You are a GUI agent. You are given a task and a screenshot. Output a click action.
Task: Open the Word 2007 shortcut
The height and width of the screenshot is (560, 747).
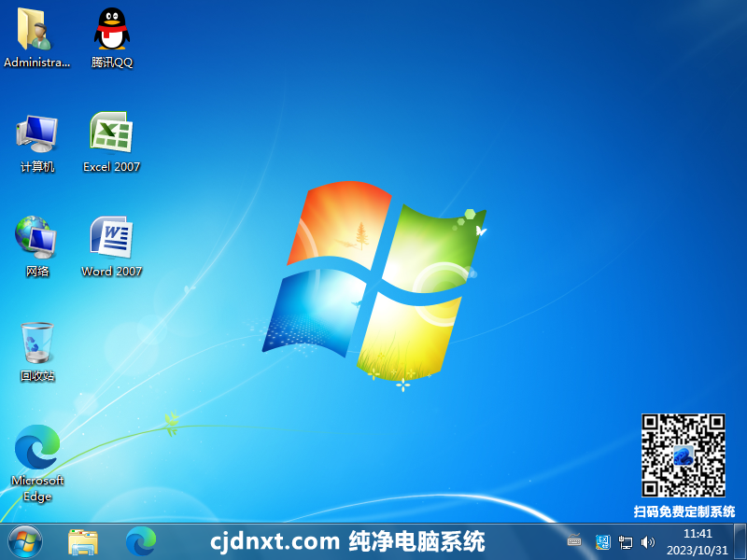(x=111, y=237)
